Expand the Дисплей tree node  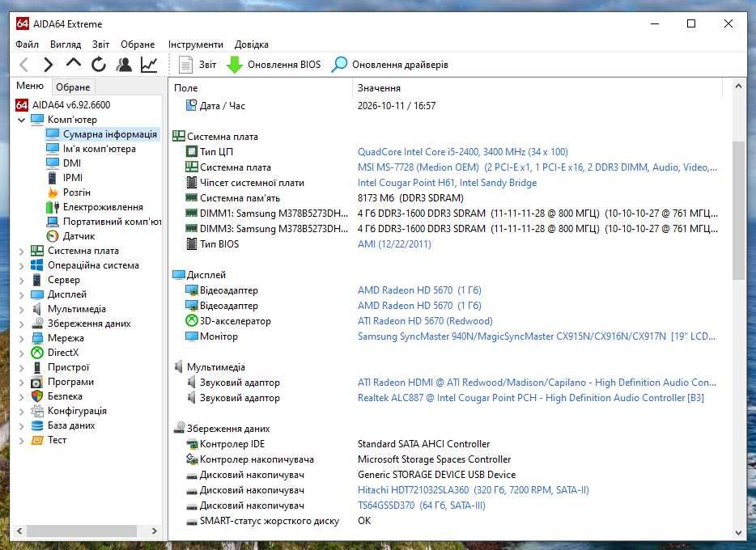pos(21,294)
